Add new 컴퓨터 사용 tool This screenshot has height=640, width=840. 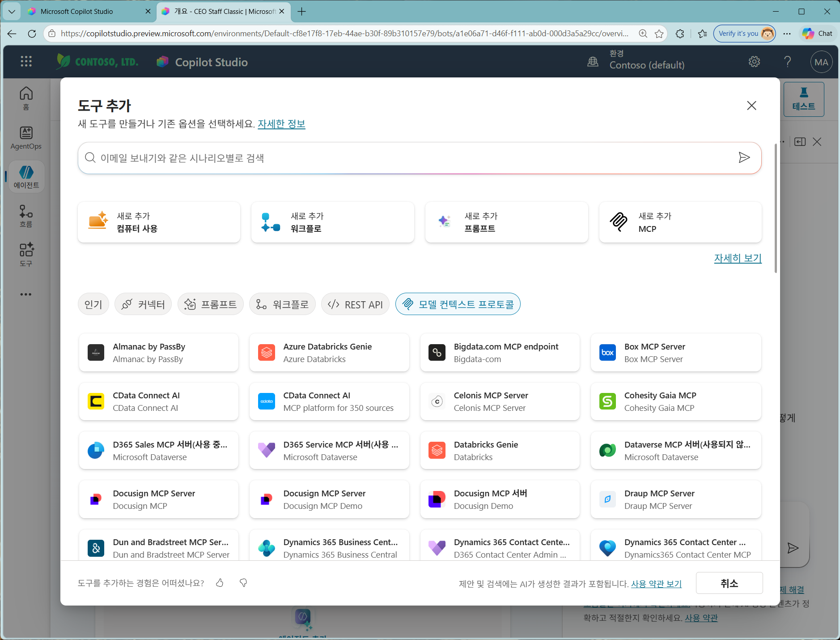(159, 222)
